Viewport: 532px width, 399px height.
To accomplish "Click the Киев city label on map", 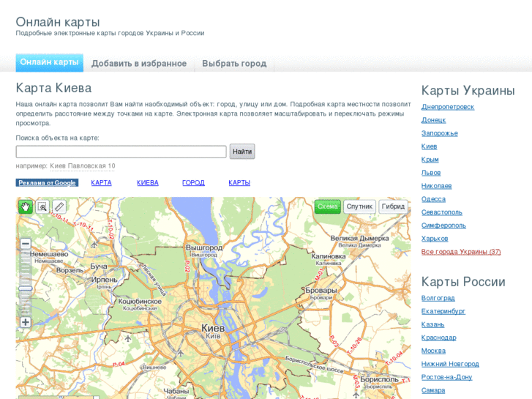I will tap(213, 328).
